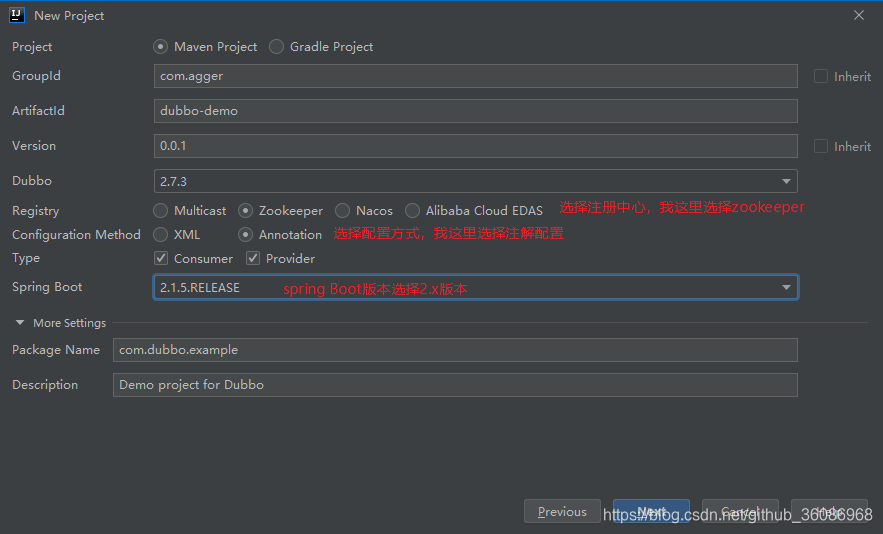The image size is (883, 534).
Task: Click the Version input field
Action: [x=475, y=146]
